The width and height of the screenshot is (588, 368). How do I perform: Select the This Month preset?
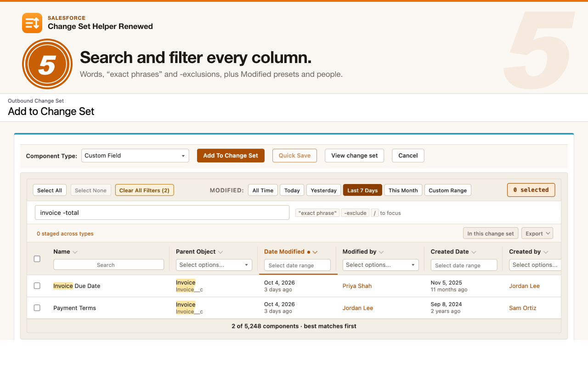click(x=403, y=190)
